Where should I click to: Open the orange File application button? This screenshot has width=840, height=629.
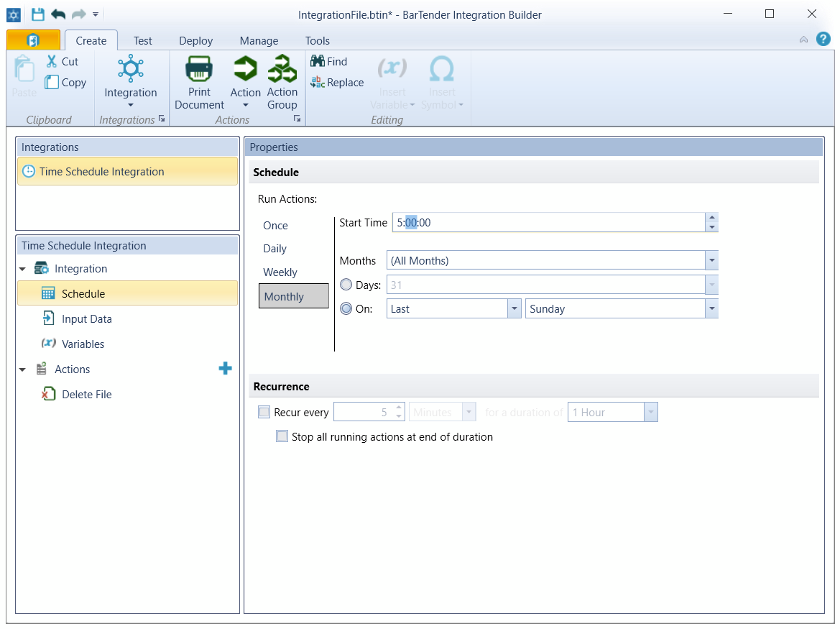(33, 40)
